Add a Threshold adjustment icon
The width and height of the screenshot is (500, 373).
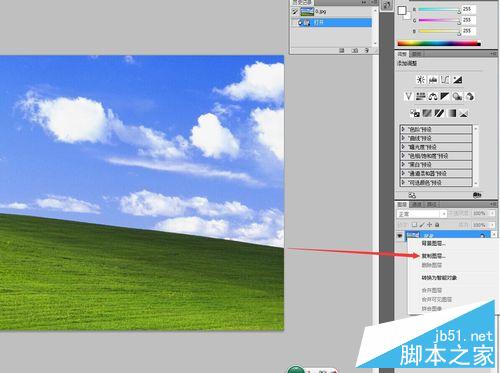pyautogui.click(x=439, y=113)
